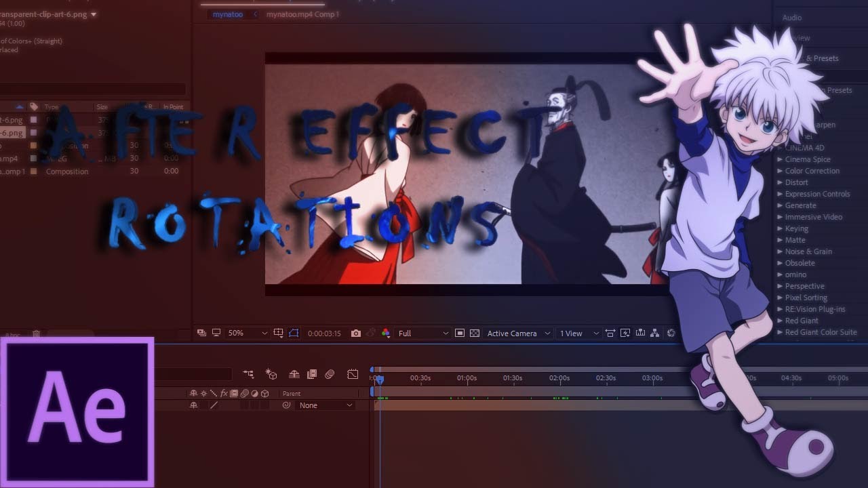Click the 01:00s mark on time ruler

click(x=467, y=378)
